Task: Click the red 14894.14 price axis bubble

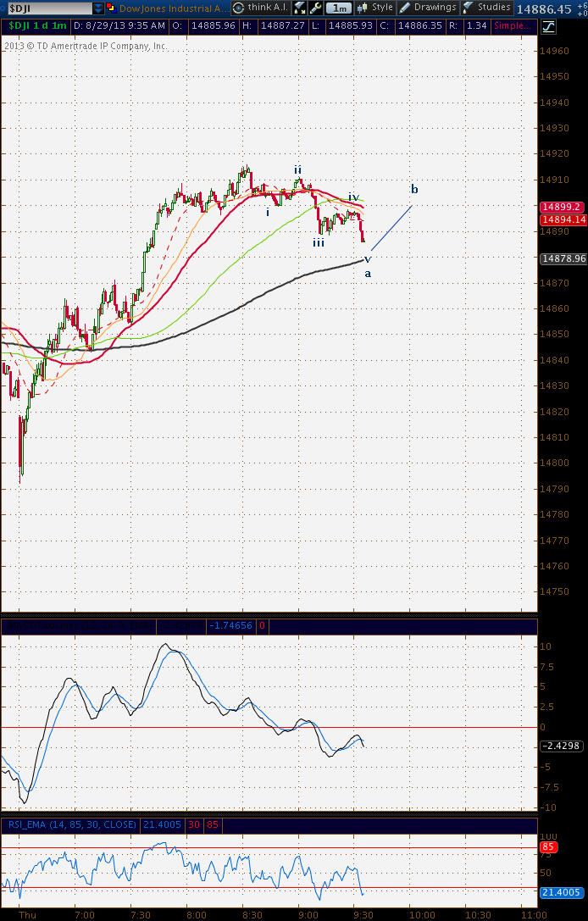Action: [x=563, y=219]
